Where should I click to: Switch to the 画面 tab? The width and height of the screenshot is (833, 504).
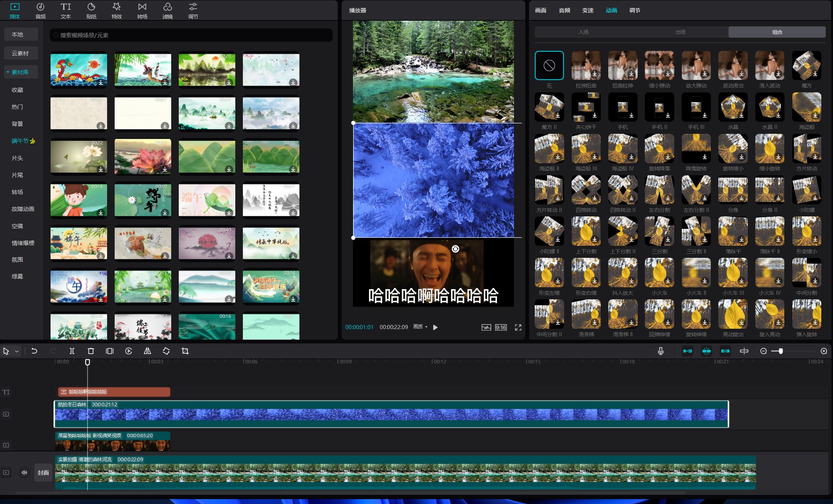540,10
